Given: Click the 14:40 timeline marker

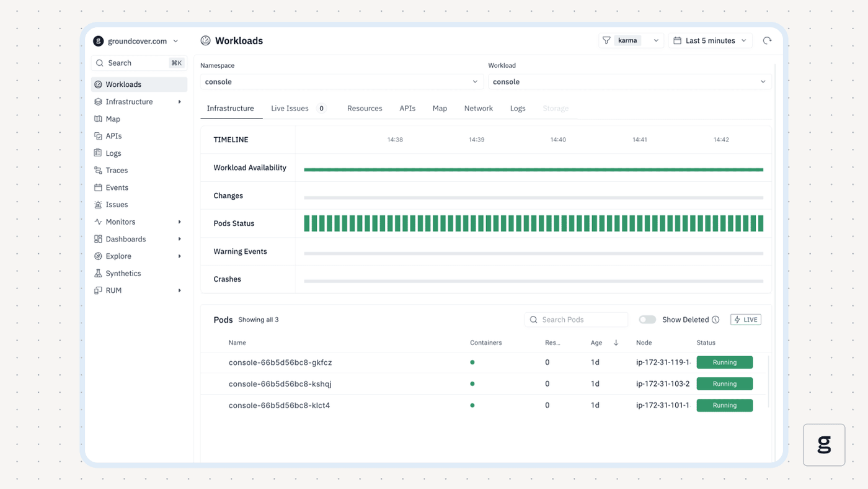Looking at the screenshot, I should [558, 140].
